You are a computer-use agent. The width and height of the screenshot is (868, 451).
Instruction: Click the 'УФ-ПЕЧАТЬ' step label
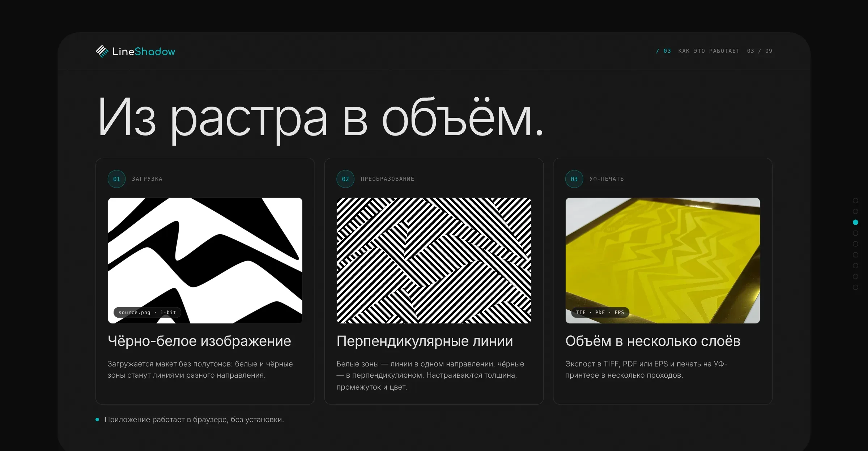[x=607, y=179]
